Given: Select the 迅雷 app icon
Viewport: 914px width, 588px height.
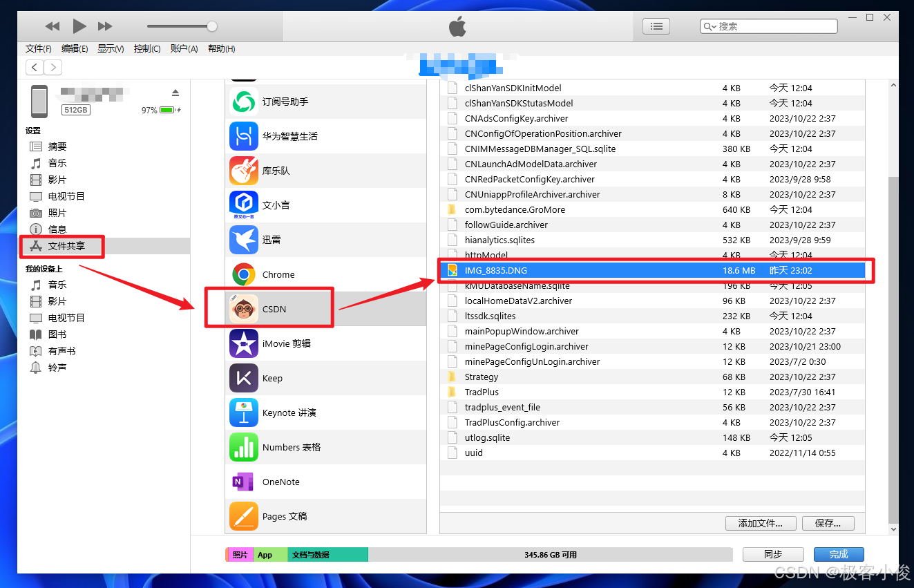Looking at the screenshot, I should point(244,240).
